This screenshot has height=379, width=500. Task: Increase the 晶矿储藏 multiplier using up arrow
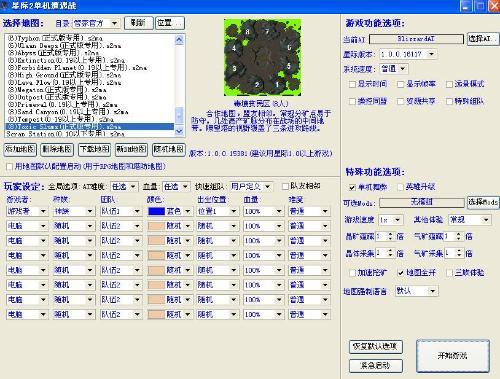click(x=390, y=234)
